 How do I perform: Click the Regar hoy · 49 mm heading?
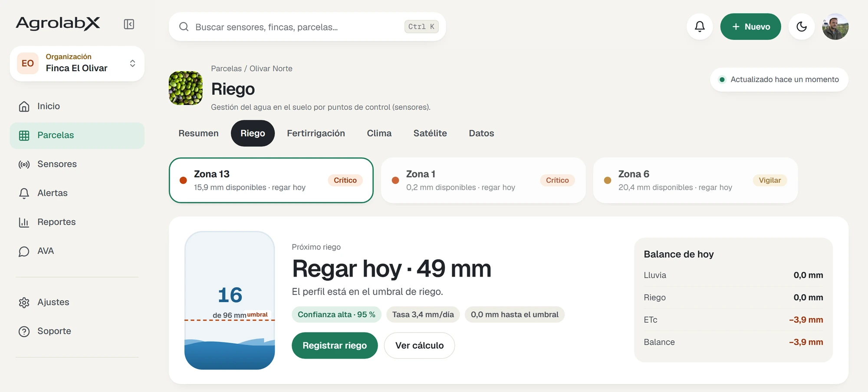pos(391,269)
